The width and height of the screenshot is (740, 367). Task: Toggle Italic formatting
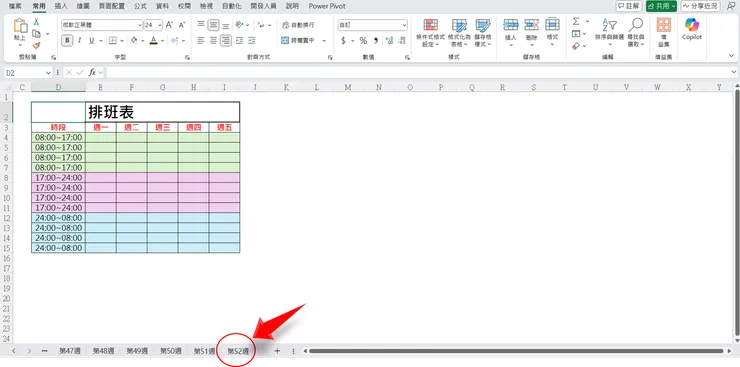(79, 41)
